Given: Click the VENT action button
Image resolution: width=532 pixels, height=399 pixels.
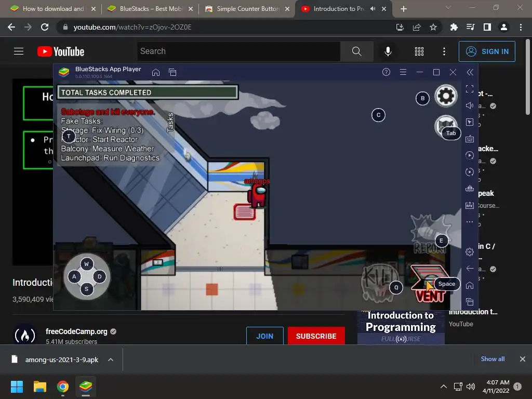Looking at the screenshot, I should [430, 284].
